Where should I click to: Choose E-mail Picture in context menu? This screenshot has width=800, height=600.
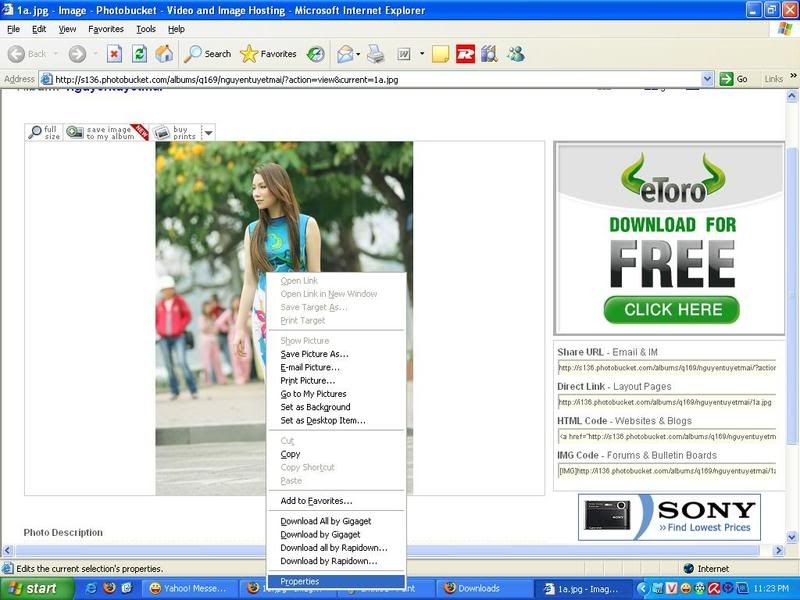336,367
